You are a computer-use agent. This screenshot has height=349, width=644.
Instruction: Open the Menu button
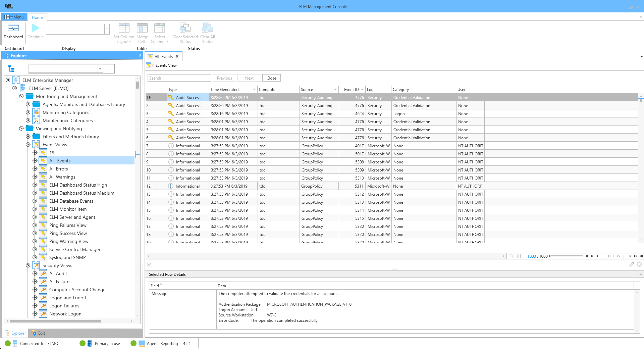(14, 17)
